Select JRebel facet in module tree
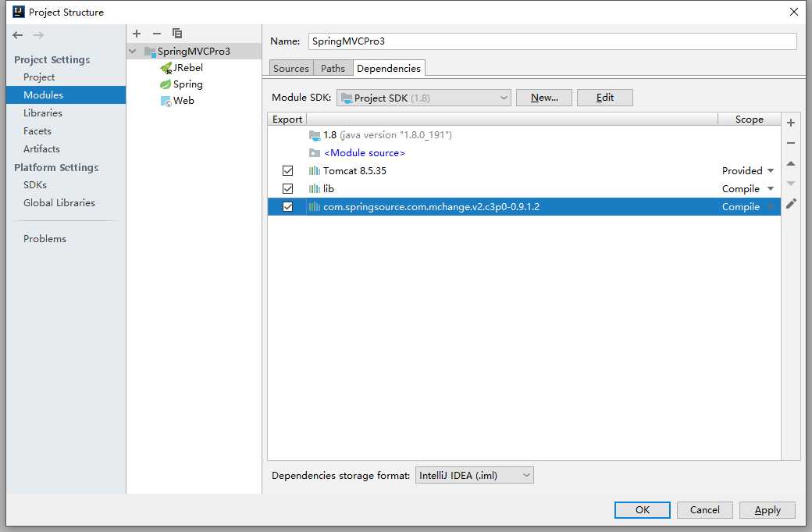The width and height of the screenshot is (812, 532). [x=187, y=68]
